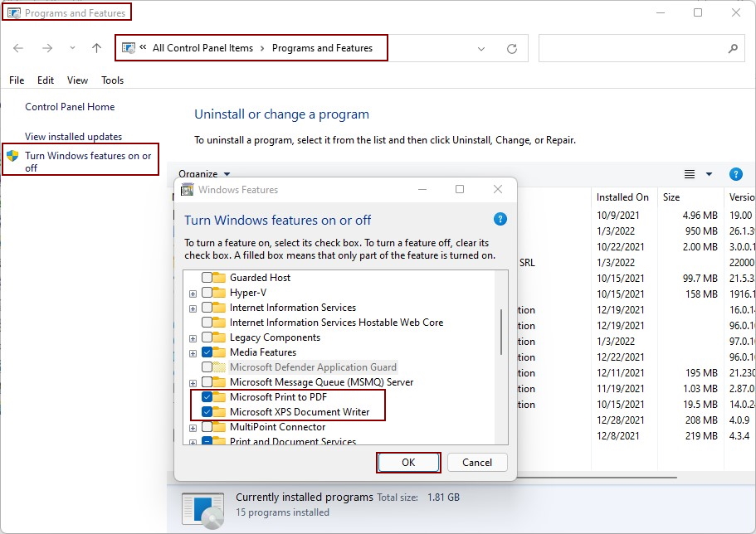Click All Control Panel Items breadcrumb
The width and height of the screenshot is (756, 534).
point(202,48)
